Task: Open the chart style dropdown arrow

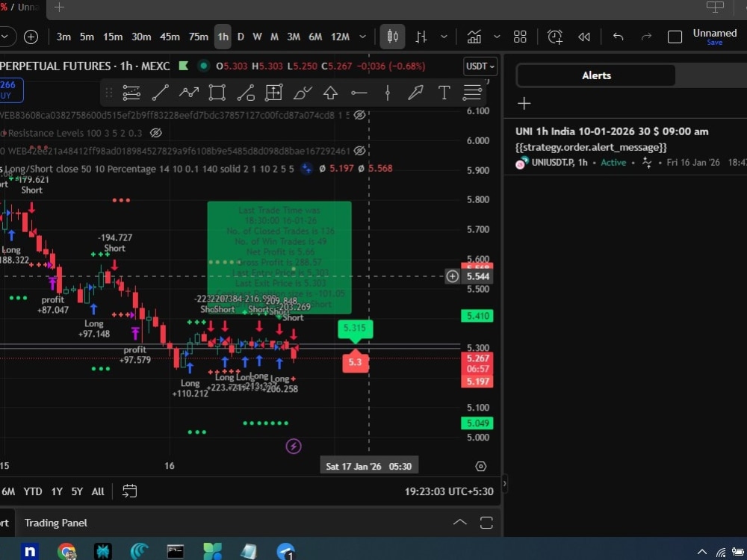Action: point(444,37)
